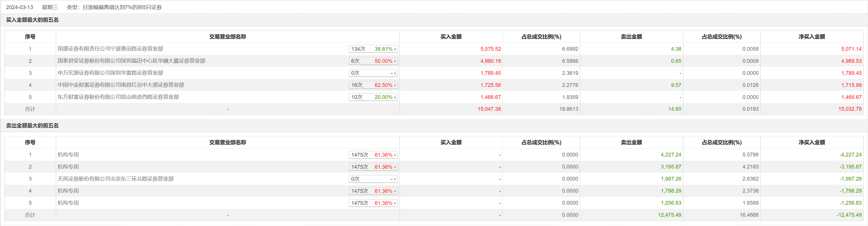Click the 卖出金额最大的前五名 section heading

click(32, 126)
